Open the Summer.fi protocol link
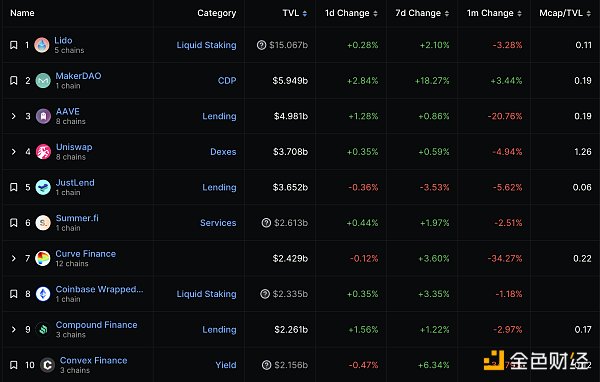 (77, 218)
